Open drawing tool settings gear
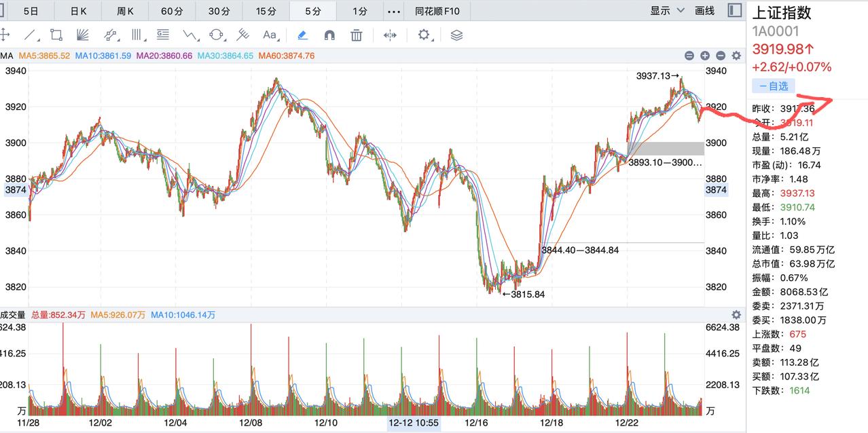The image size is (868, 433). pos(424,35)
